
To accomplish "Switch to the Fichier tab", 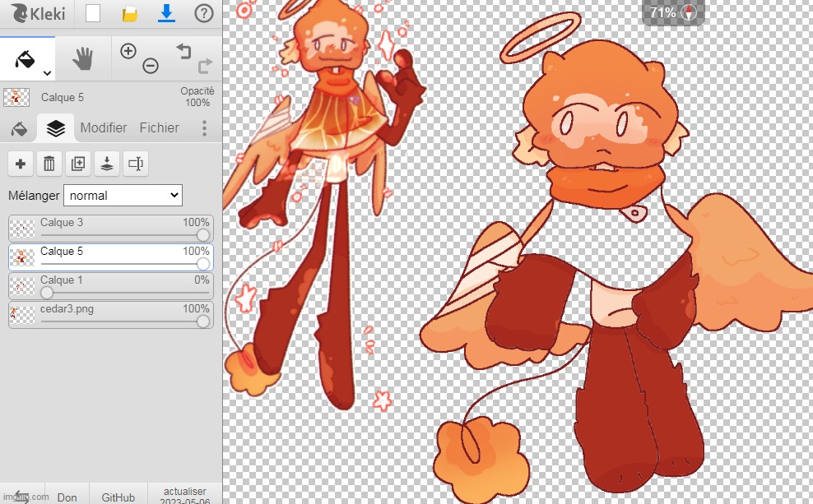I will click(x=159, y=128).
